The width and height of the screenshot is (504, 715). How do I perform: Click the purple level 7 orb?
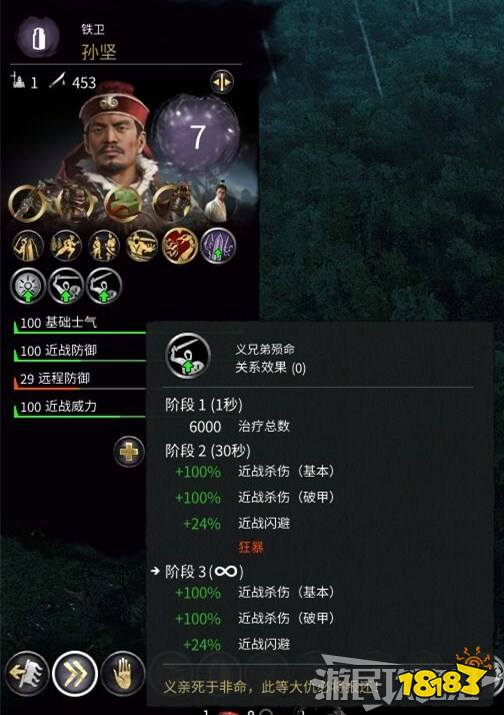click(197, 136)
